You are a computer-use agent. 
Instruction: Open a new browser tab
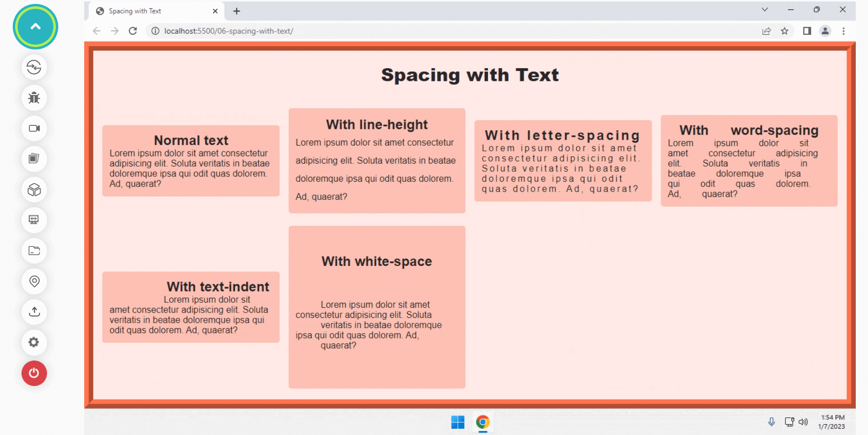236,11
